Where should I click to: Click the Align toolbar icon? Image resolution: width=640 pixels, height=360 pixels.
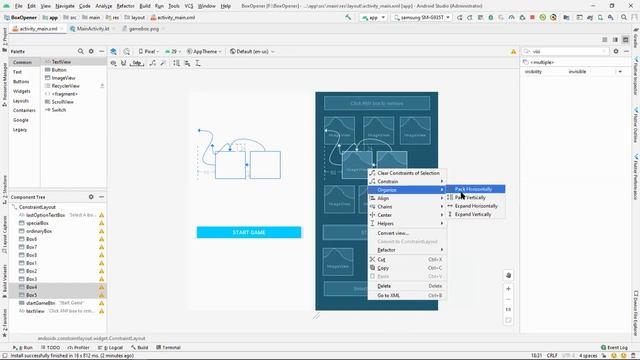(x=187, y=63)
